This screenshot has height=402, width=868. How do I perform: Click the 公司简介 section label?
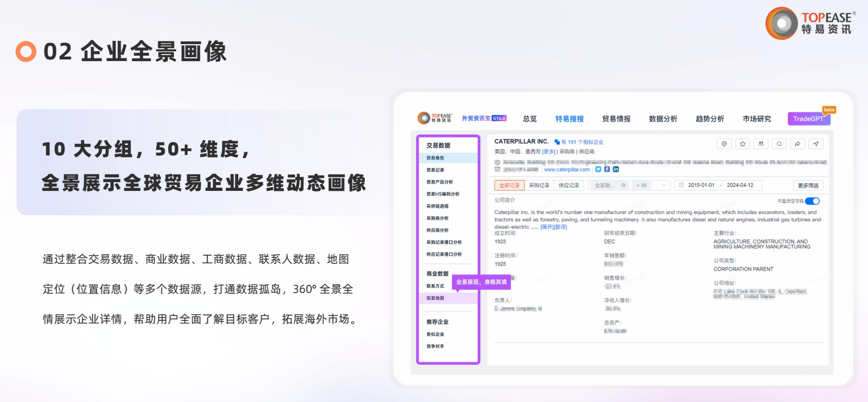(504, 200)
